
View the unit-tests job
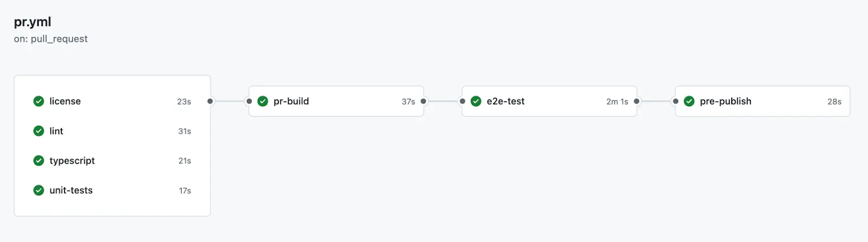[112, 190]
